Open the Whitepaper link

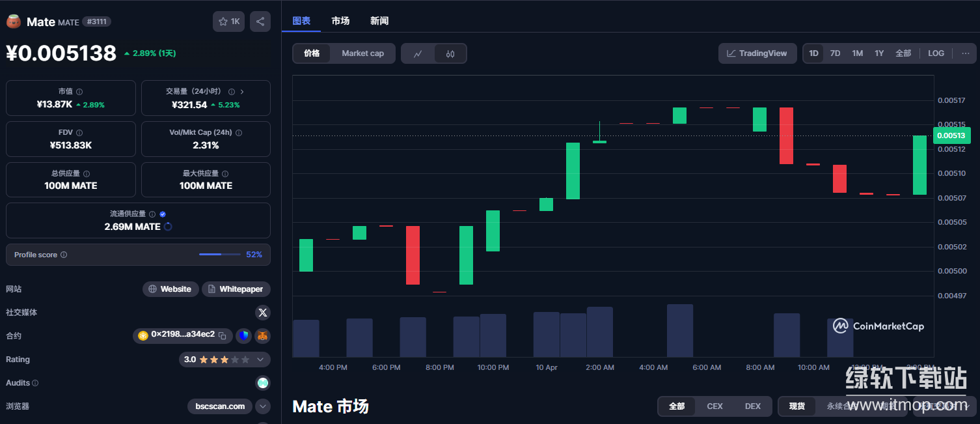click(x=236, y=289)
